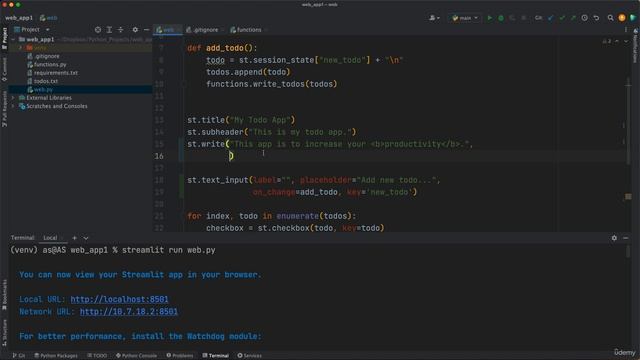The height and width of the screenshot is (360, 640).
Task: Add a new terminal session with plus icon
Action: (74, 238)
